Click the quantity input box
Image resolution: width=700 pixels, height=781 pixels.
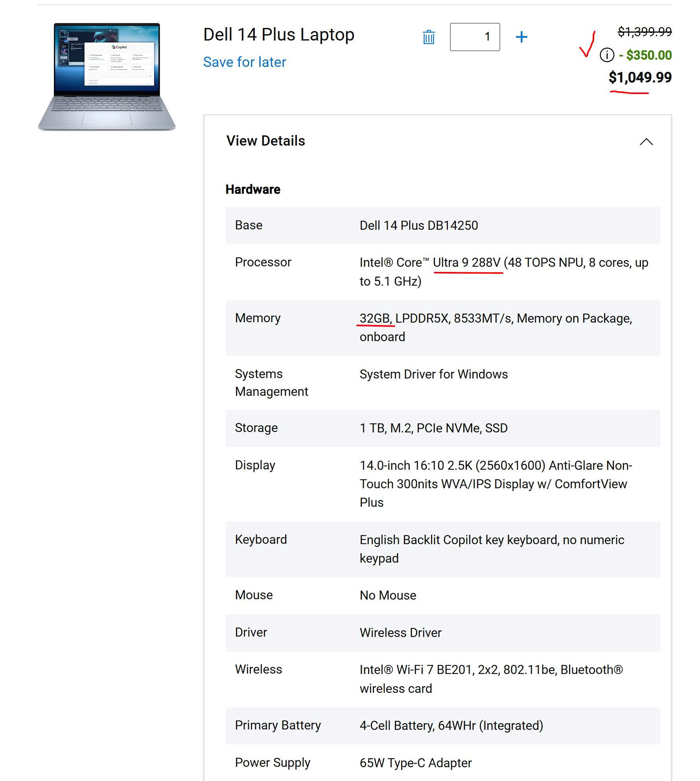pyautogui.click(x=475, y=37)
